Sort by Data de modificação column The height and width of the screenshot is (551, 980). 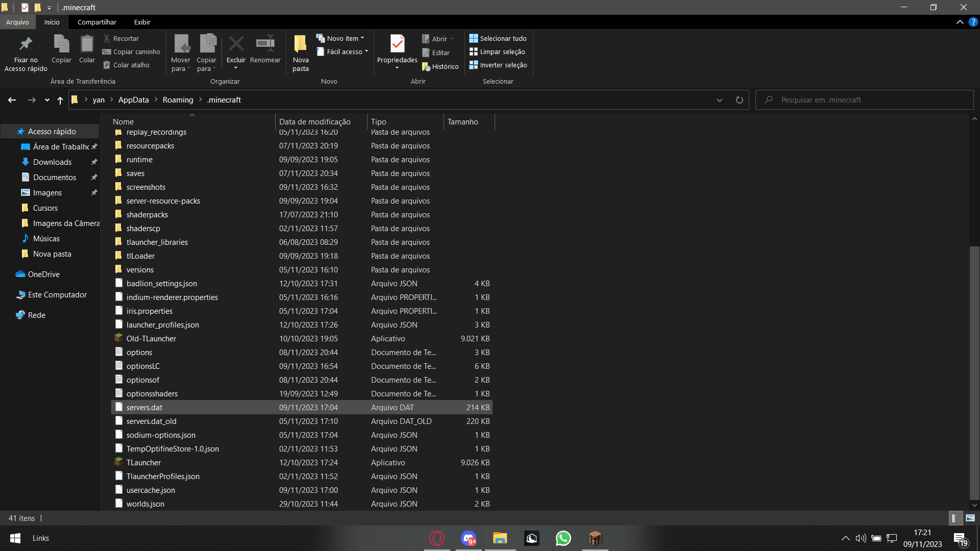click(321, 121)
